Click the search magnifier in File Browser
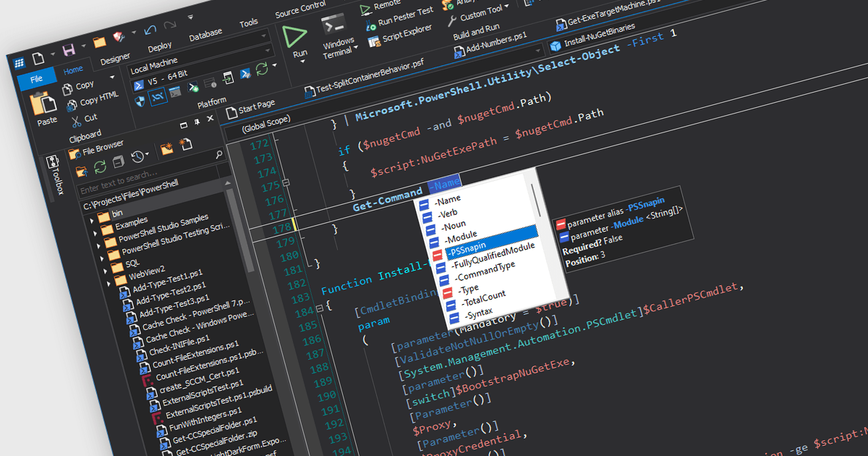This screenshot has height=456, width=868. tap(219, 154)
